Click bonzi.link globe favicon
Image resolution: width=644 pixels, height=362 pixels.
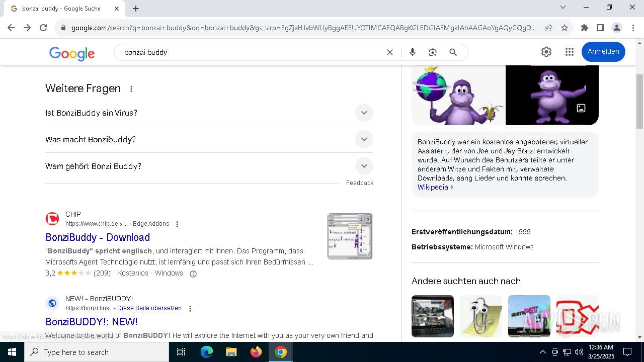click(x=52, y=303)
